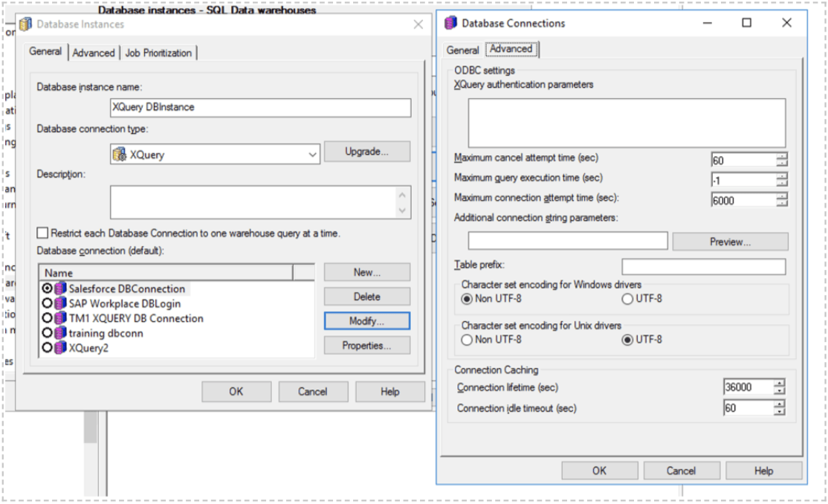Close the Database Connections window
Viewport: 828px width, 504px height.
(x=787, y=22)
